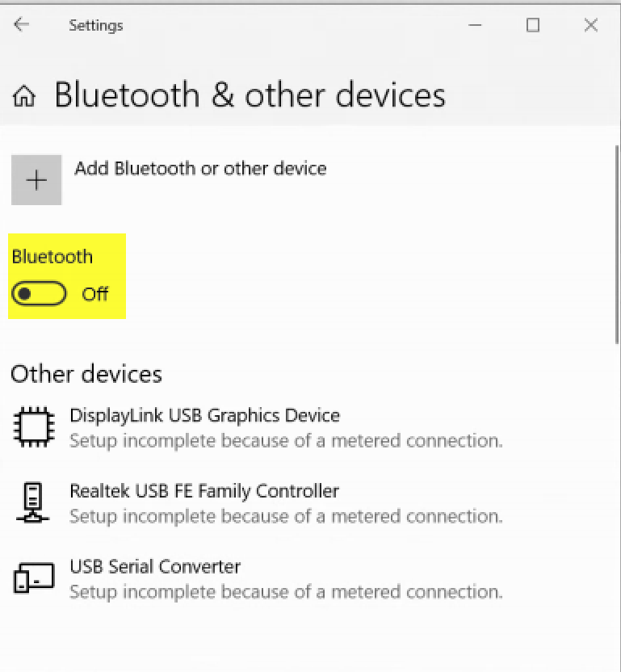
Task: Click the vertical scrollbar on the right
Action: (x=617, y=244)
